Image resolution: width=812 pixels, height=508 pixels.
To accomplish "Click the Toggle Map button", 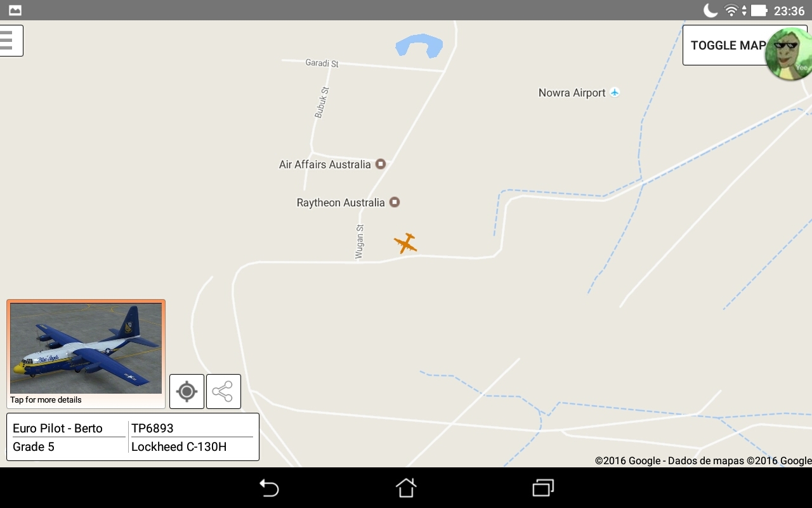I will point(726,45).
